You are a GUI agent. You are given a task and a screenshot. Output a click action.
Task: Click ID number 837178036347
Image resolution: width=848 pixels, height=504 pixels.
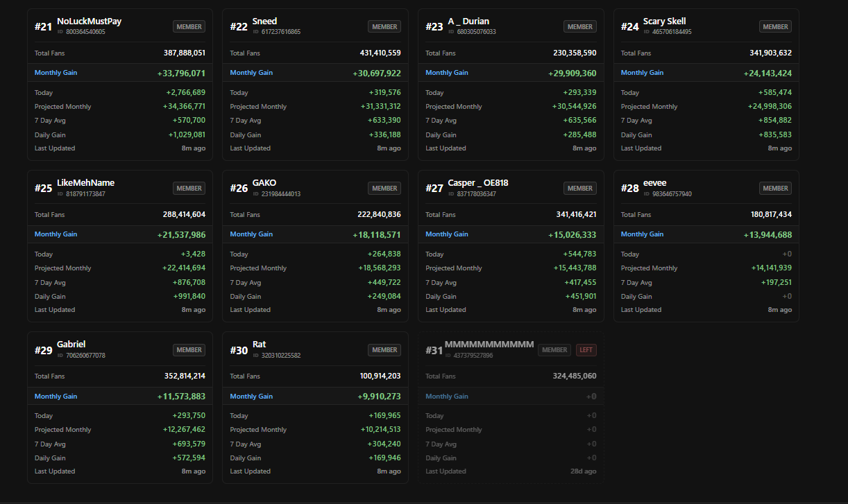tap(476, 193)
